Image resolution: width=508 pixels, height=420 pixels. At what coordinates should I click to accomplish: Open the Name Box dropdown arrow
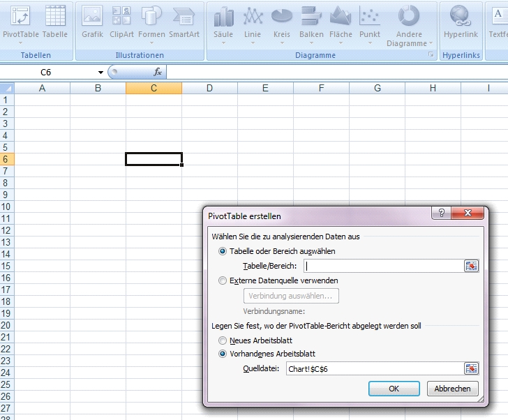point(100,73)
